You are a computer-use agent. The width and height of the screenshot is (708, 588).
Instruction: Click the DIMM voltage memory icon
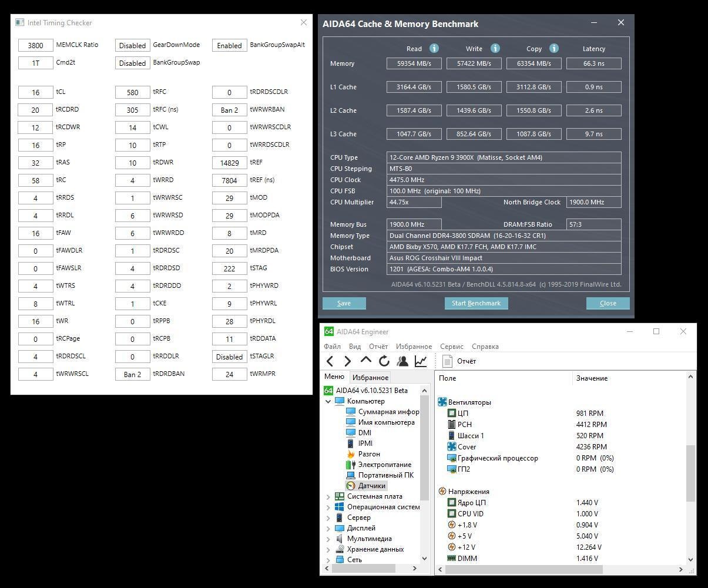[452, 559]
